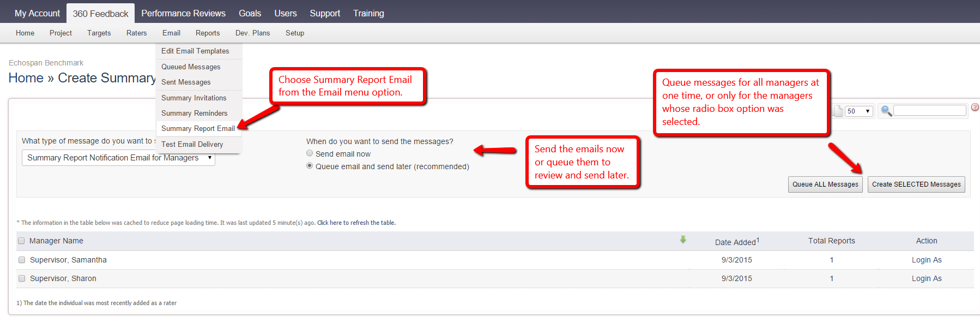Check the box for Supervisor, Samantha
The width and height of the screenshot is (980, 322).
coord(22,260)
